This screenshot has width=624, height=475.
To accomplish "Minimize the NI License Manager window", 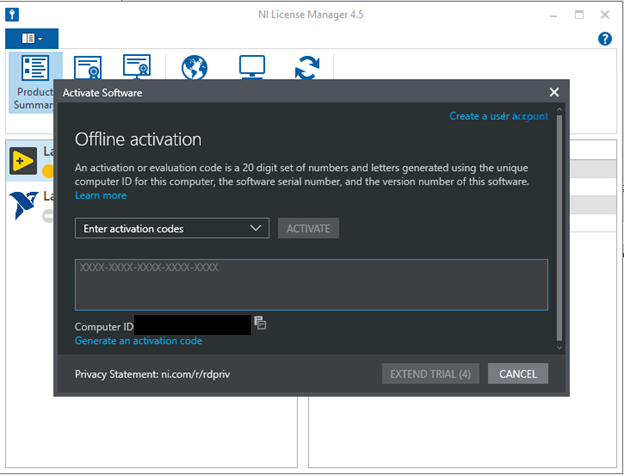I will [553, 15].
